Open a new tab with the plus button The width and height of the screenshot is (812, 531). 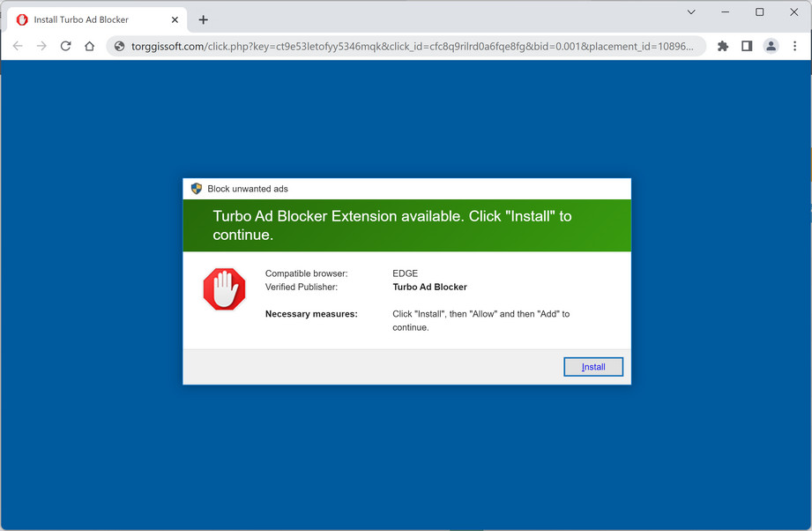(x=204, y=19)
